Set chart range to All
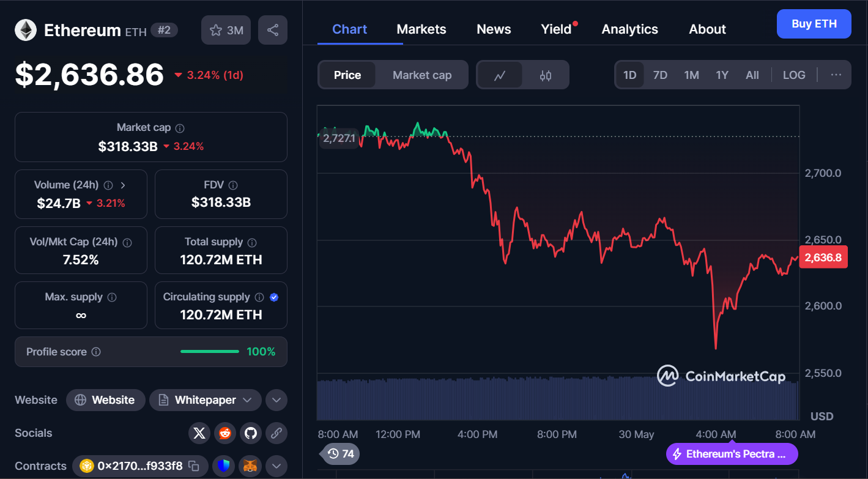 click(752, 75)
